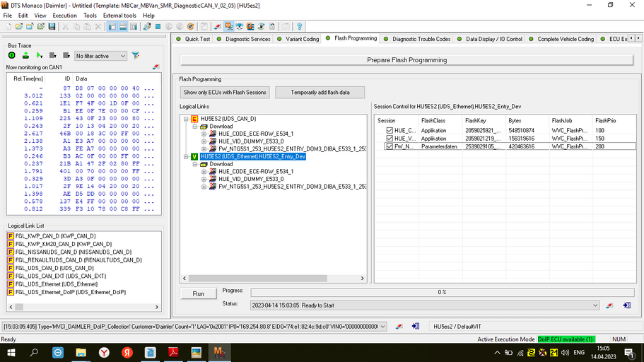Switch to the Quick Test tab

click(194, 39)
